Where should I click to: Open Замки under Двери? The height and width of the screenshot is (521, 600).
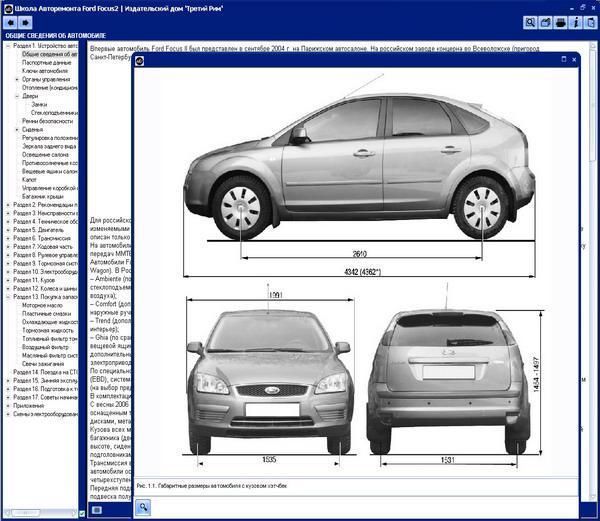tap(39, 104)
